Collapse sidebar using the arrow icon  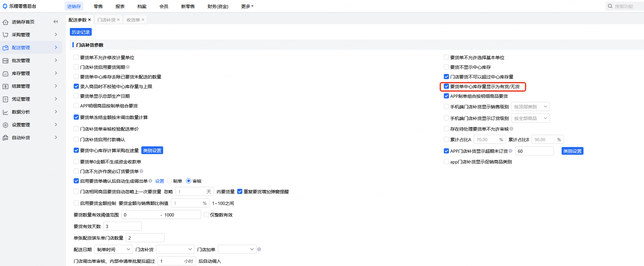point(55,22)
